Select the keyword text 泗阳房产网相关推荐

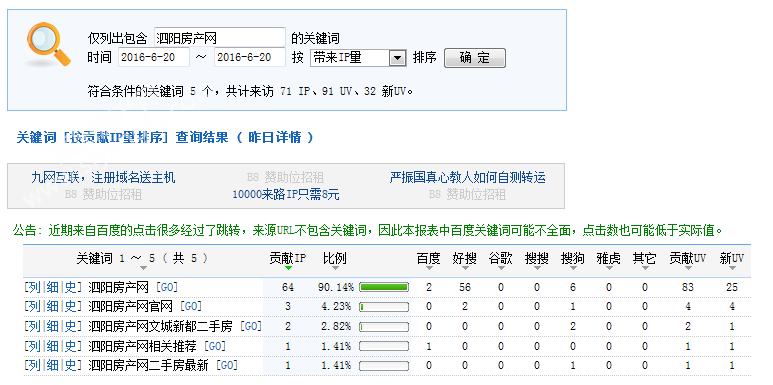142,346
